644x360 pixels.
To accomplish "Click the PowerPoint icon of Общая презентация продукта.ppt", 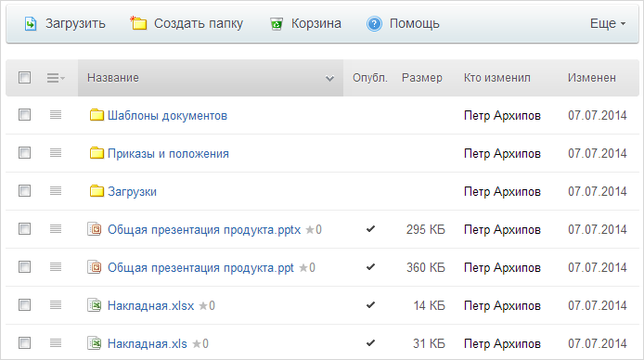I will click(95, 267).
